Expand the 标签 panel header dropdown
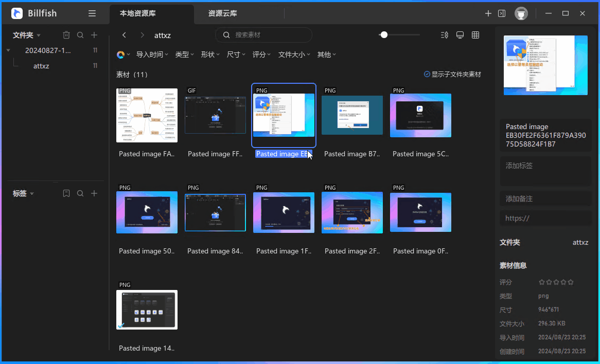The width and height of the screenshot is (600, 364). 32,194
